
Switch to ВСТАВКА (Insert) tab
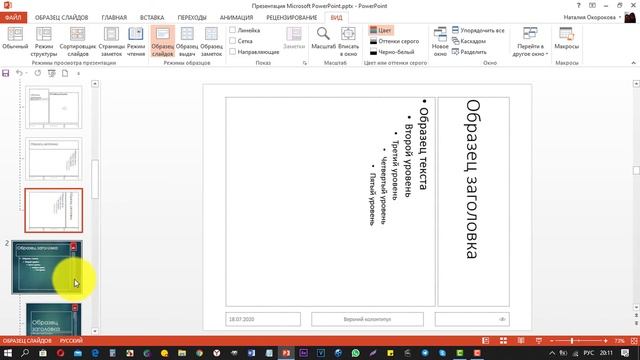(x=152, y=18)
